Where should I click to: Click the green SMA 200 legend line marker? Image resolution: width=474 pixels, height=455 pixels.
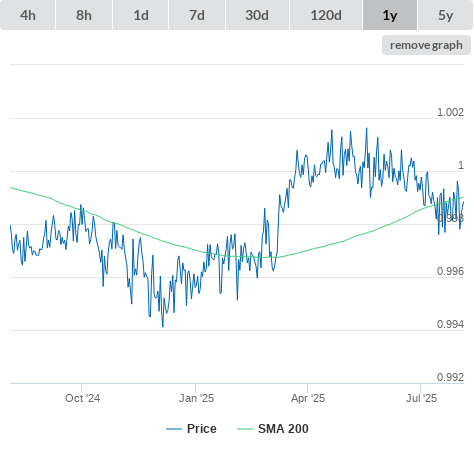245,429
